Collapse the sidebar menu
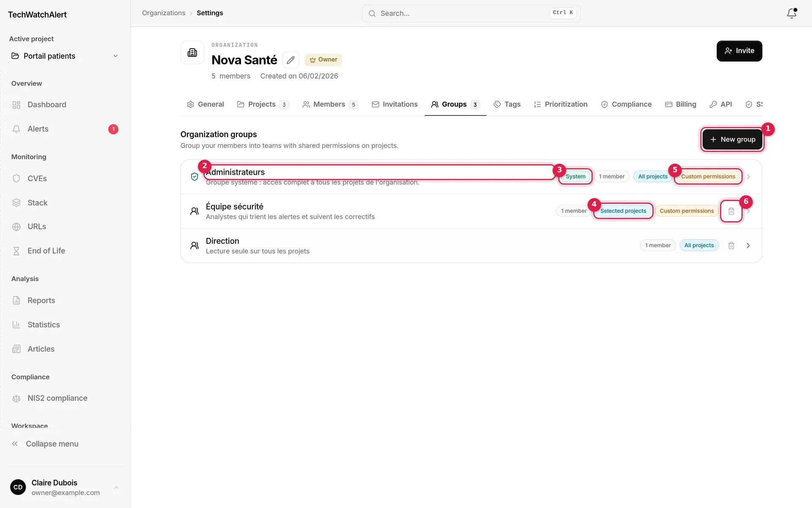812x508 pixels. coord(65,444)
